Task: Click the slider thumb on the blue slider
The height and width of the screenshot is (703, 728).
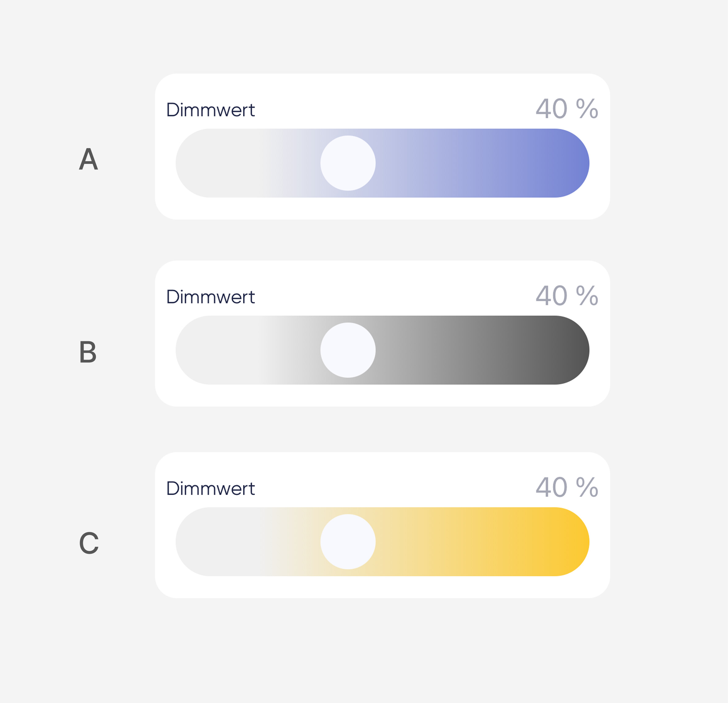Action: [348, 163]
